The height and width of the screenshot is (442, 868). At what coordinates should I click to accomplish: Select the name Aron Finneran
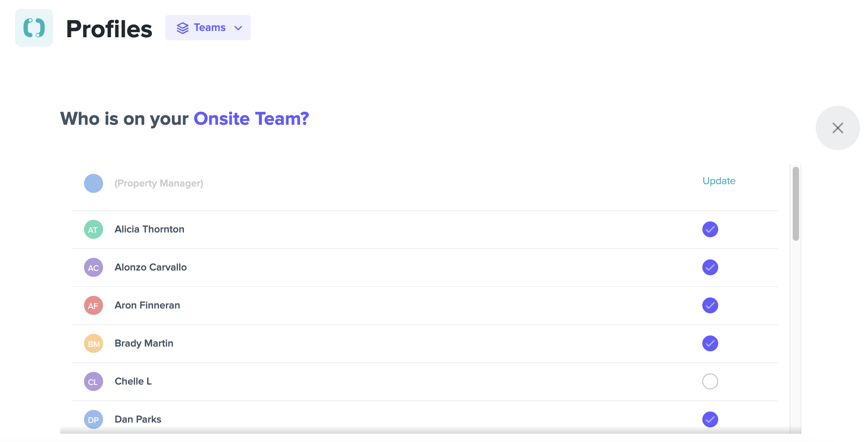(x=147, y=305)
